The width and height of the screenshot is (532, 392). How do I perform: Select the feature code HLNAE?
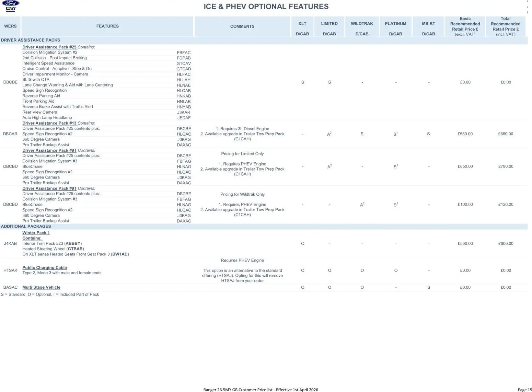coord(184,85)
